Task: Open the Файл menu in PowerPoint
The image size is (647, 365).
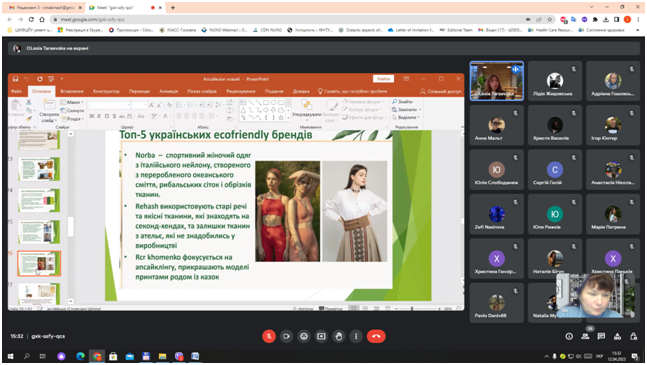Action: [17, 91]
